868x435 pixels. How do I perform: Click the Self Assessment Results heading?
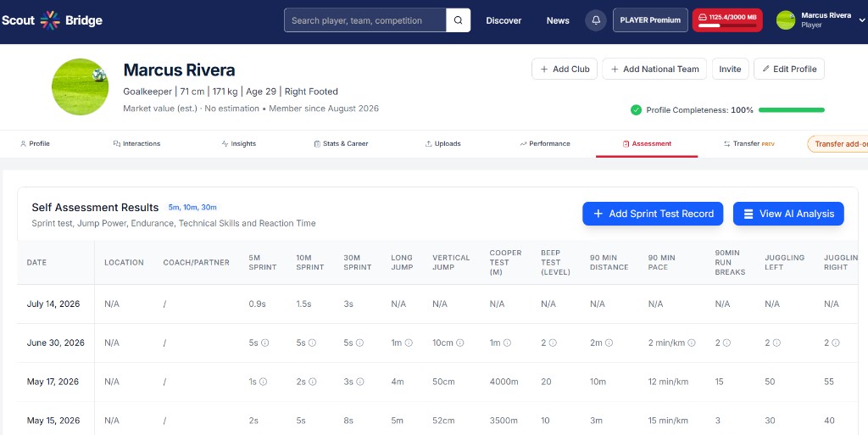pos(95,208)
